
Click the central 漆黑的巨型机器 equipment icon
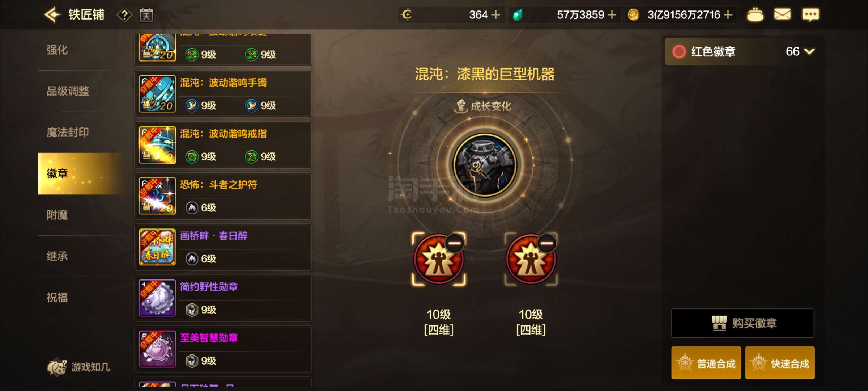485,165
